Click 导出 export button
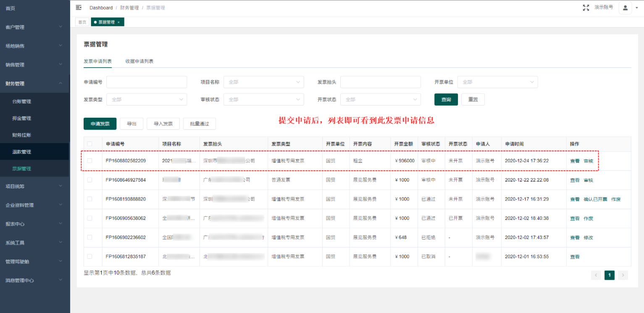644x313 pixels. click(x=131, y=124)
